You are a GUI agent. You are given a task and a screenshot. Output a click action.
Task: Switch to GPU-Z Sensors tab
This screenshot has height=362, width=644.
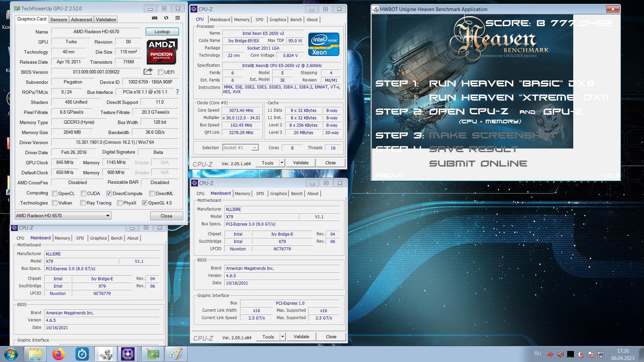click(59, 19)
